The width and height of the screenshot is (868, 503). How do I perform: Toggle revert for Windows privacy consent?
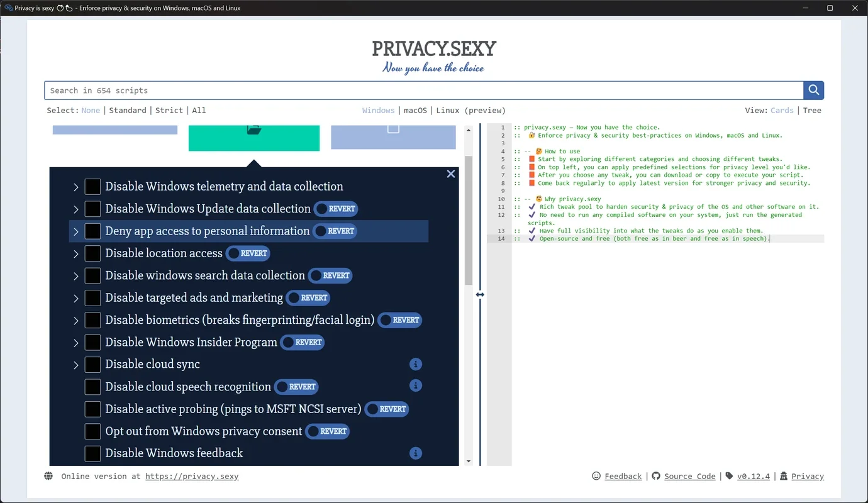tap(327, 431)
